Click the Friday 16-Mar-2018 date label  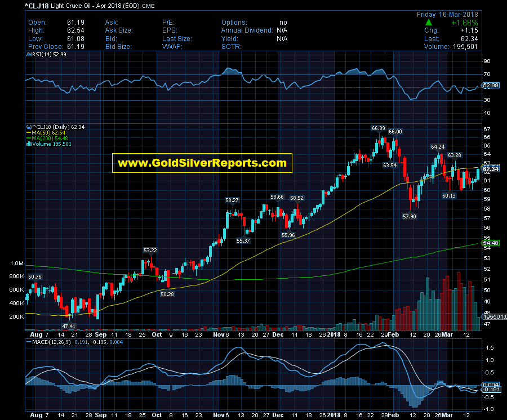[x=447, y=15]
